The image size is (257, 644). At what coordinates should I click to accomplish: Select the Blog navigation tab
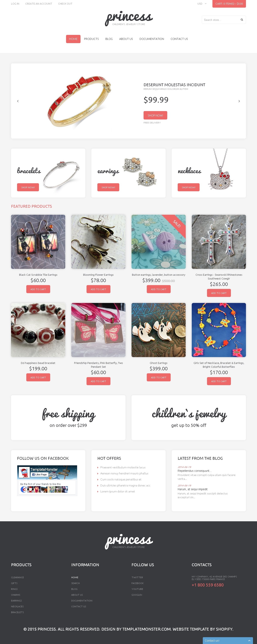(x=109, y=39)
